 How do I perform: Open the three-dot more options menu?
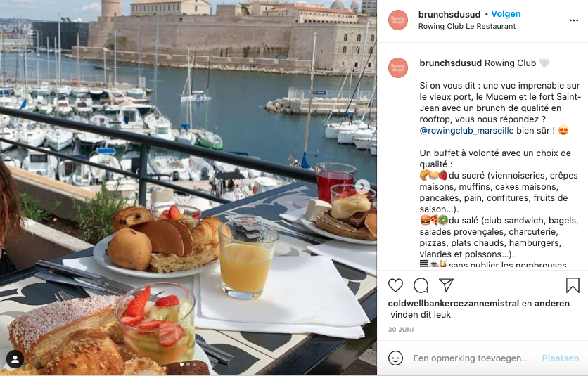point(574,20)
